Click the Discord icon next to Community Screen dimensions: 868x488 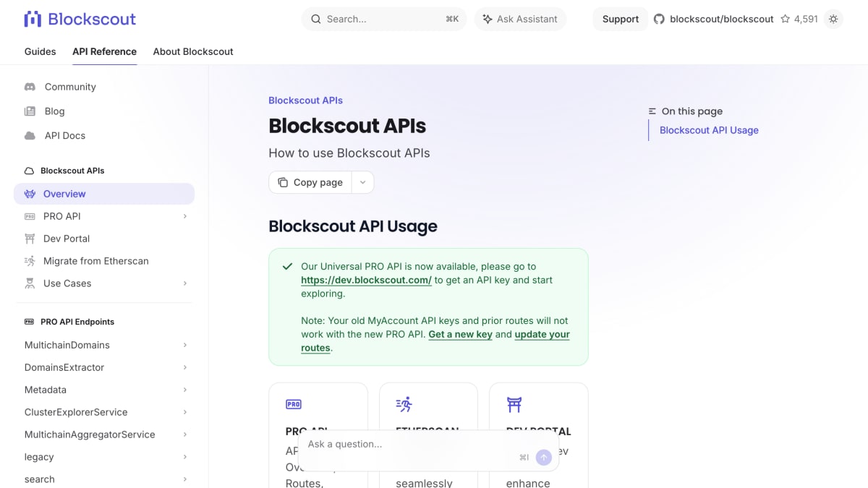tap(30, 87)
